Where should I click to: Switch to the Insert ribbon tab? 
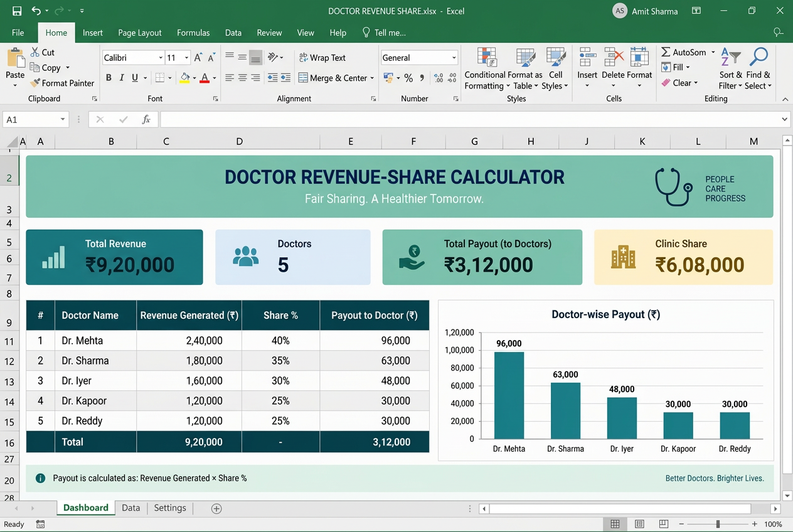tap(93, 33)
